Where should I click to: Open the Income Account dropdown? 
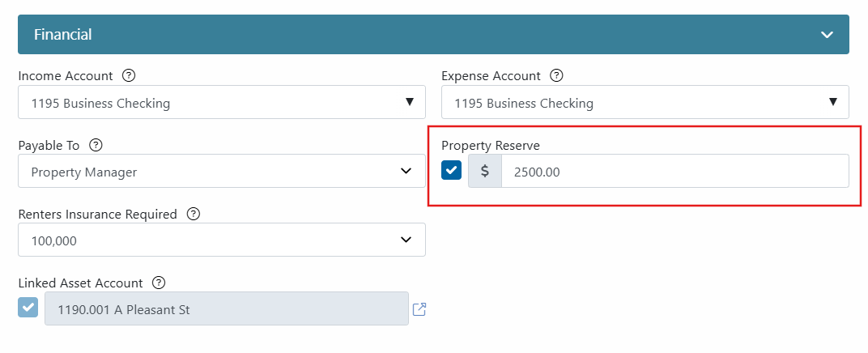coord(221,103)
